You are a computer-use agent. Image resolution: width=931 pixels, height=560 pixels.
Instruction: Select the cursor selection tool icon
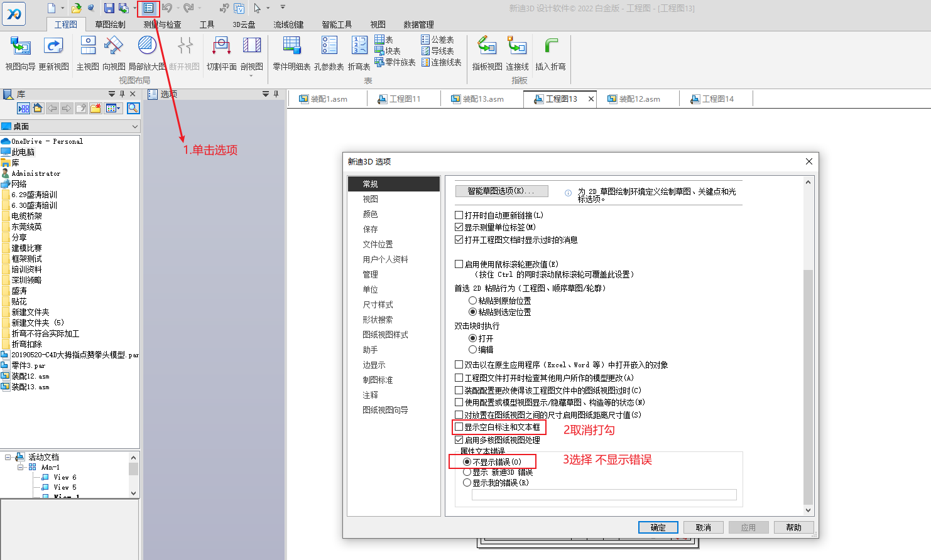[257, 8]
